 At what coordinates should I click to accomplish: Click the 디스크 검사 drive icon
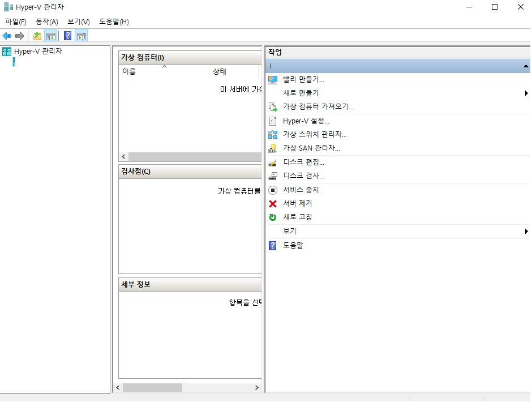pos(273,176)
